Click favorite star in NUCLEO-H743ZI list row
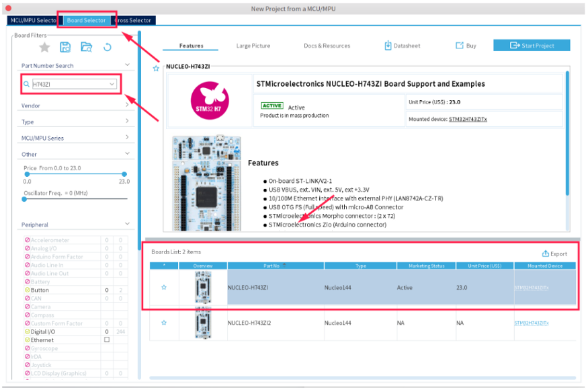 click(164, 287)
